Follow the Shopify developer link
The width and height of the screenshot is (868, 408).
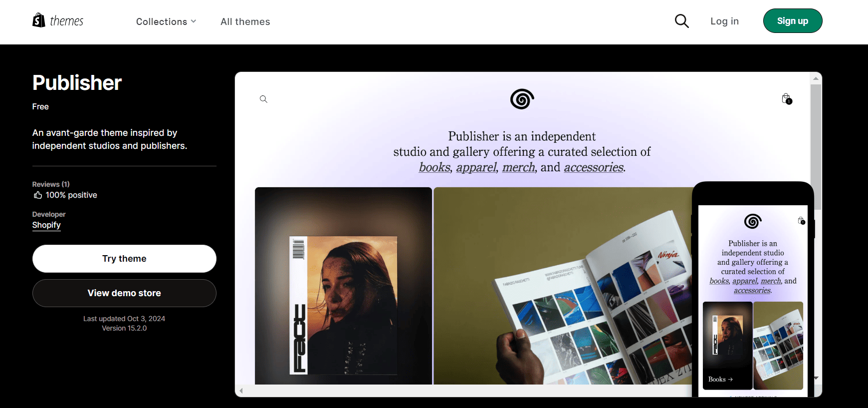click(46, 225)
